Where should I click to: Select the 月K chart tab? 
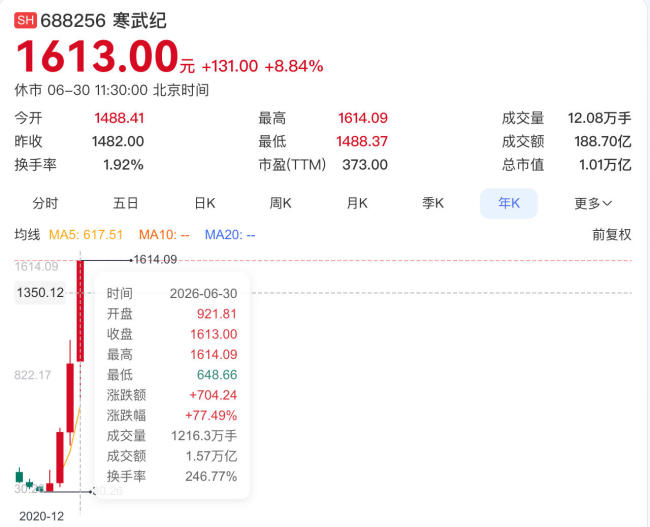click(357, 203)
